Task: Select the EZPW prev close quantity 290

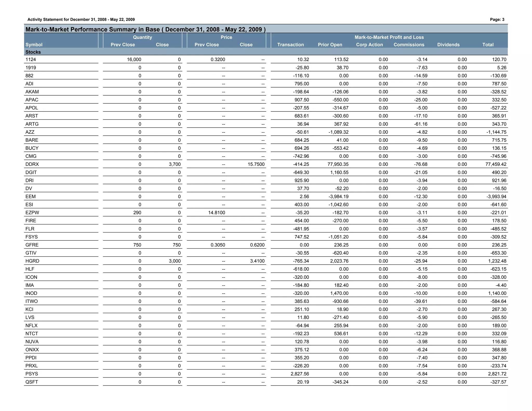Action: coord(137,213)
